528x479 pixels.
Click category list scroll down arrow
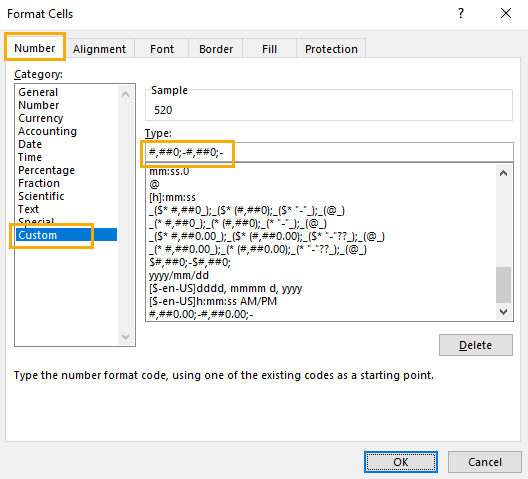[126, 337]
